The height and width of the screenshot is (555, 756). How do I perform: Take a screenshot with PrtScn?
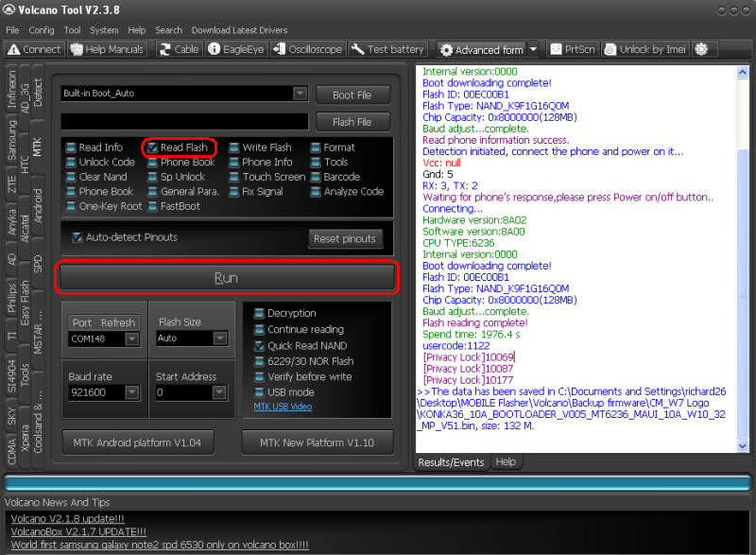pos(558,49)
